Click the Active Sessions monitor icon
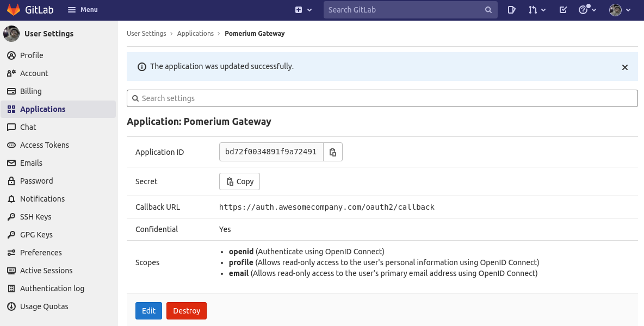 [x=11, y=271]
